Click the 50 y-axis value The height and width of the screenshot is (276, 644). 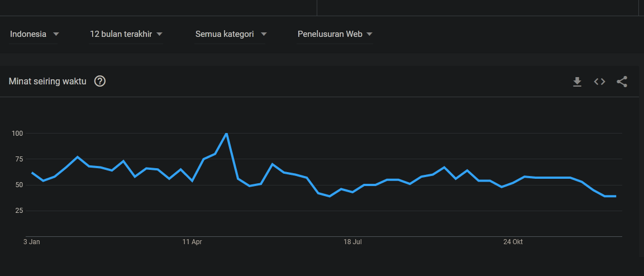click(x=20, y=185)
